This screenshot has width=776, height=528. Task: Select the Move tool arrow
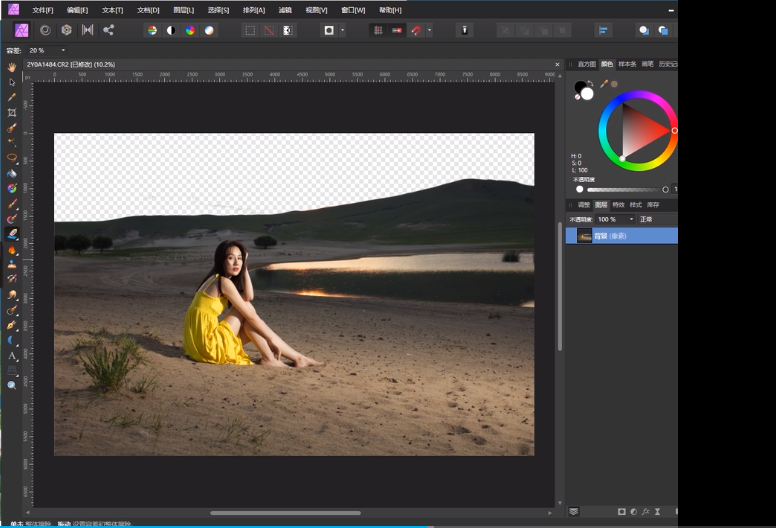pos(12,82)
